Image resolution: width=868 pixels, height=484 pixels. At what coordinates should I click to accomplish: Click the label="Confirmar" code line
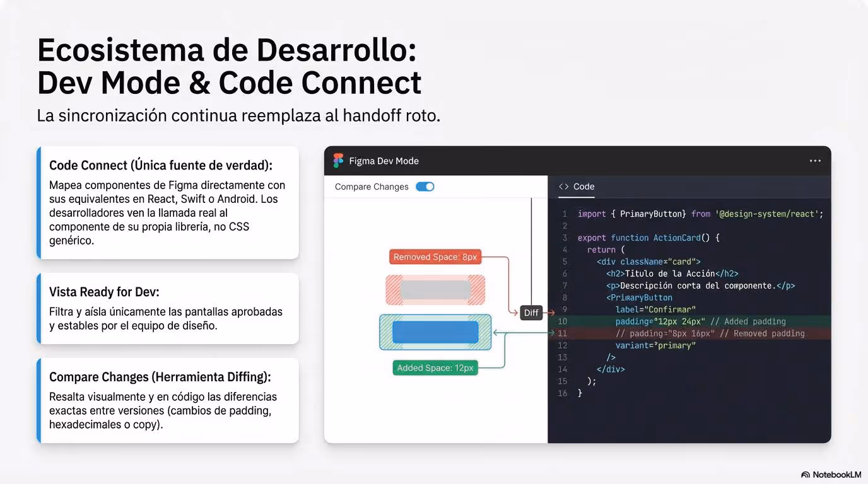click(x=655, y=309)
